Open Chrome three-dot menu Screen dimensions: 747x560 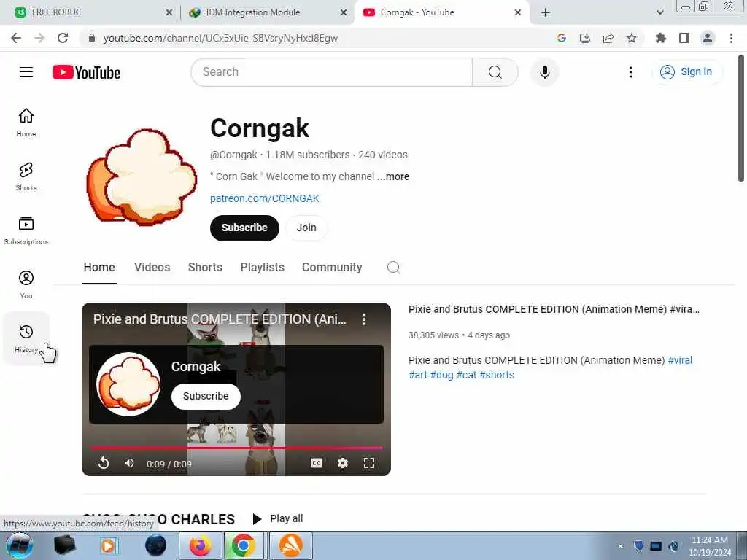[731, 38]
